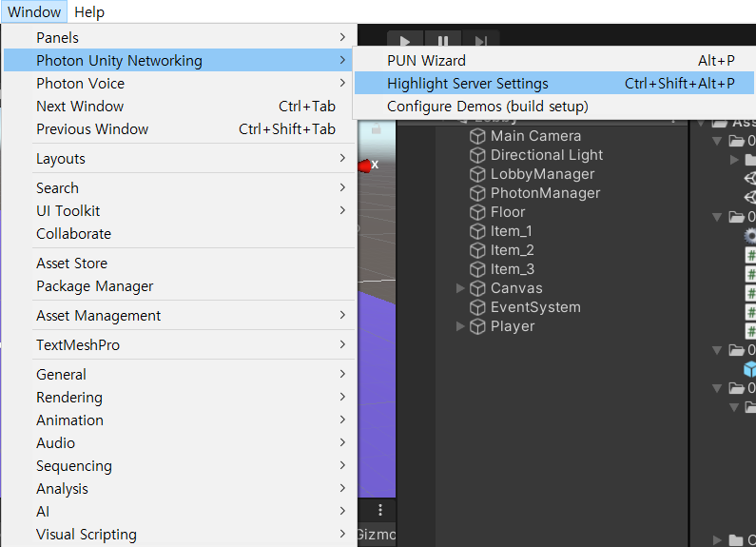Viewport: 756px width, 547px height.
Task: Click Highlight Server Settings
Action: click(x=554, y=84)
